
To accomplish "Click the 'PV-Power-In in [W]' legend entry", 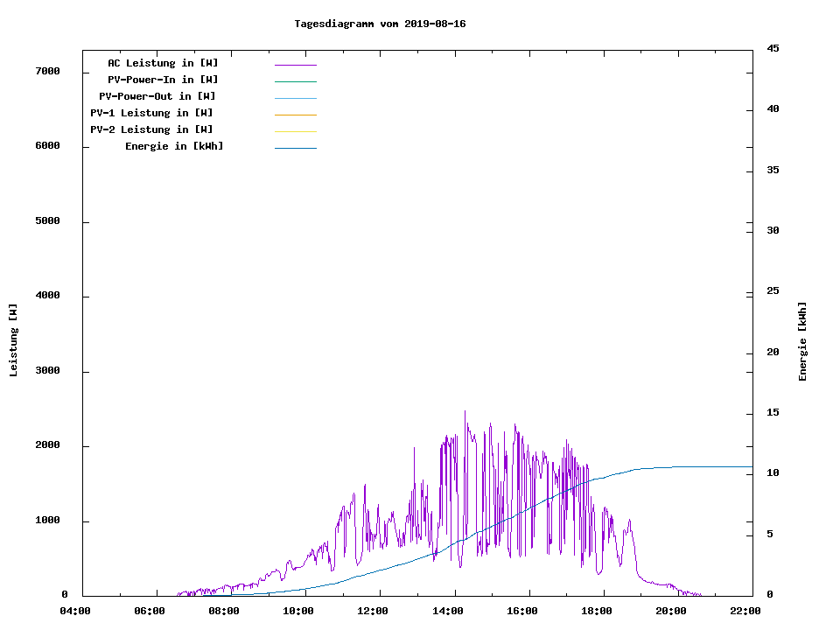I will coord(169,80).
